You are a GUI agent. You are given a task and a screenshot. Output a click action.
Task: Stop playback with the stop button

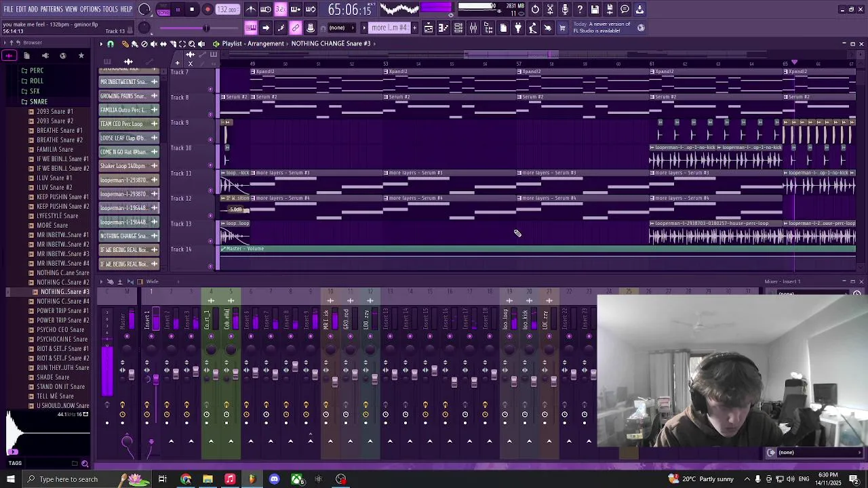coord(193,9)
